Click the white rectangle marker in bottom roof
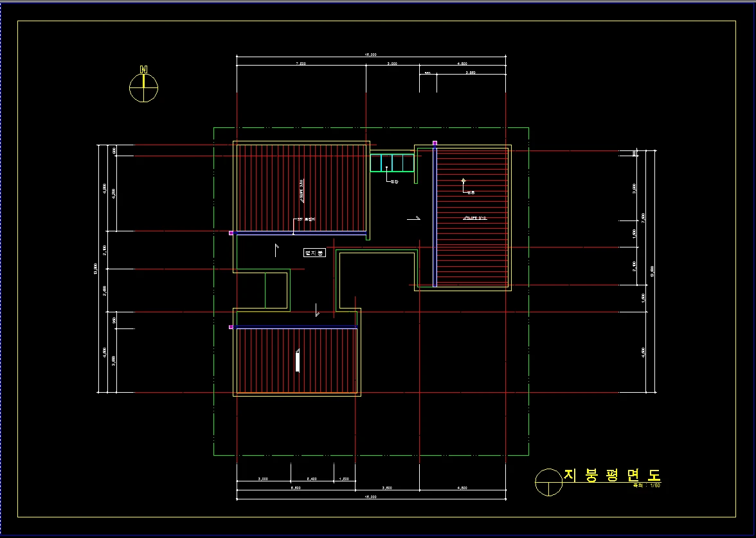This screenshot has height=538, width=756. (x=298, y=361)
